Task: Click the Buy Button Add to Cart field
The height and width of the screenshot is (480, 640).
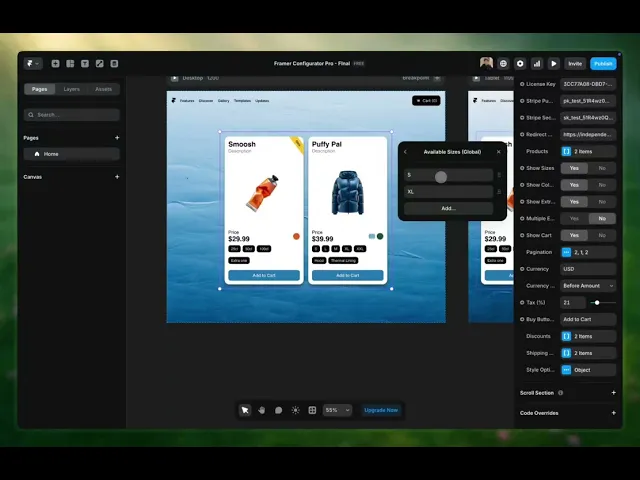Action: click(588, 319)
